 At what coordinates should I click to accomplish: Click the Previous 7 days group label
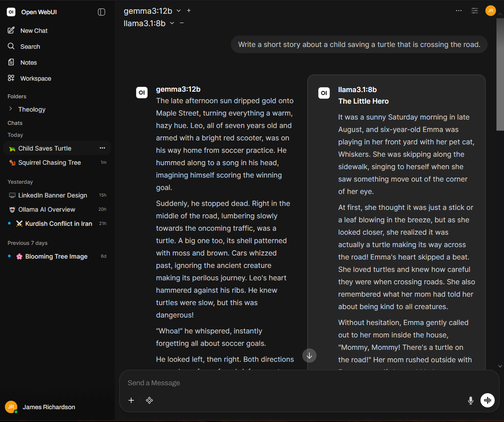[27, 243]
